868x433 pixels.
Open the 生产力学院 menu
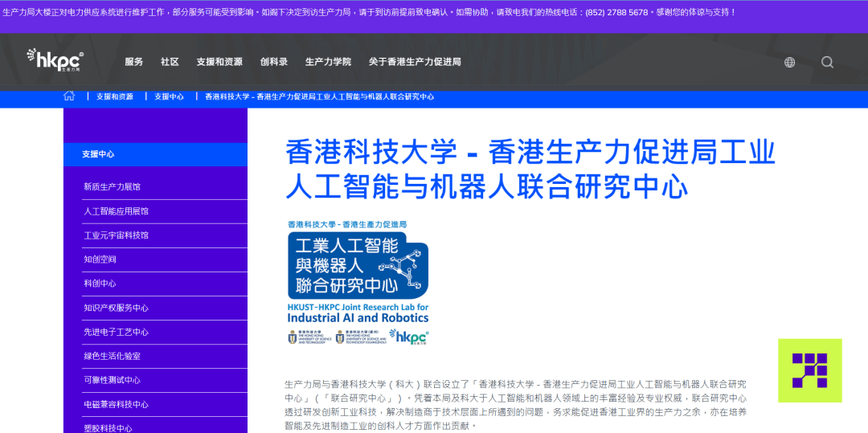click(328, 62)
